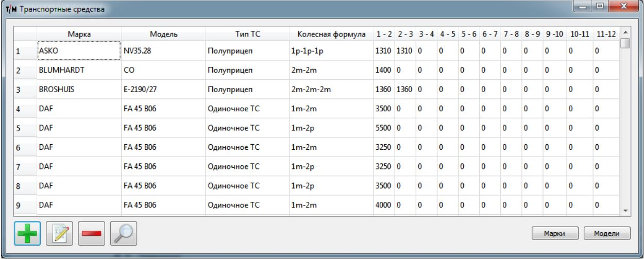Click the 2 - 3 column header
Screen dimensions: 644x259
coord(405,34)
